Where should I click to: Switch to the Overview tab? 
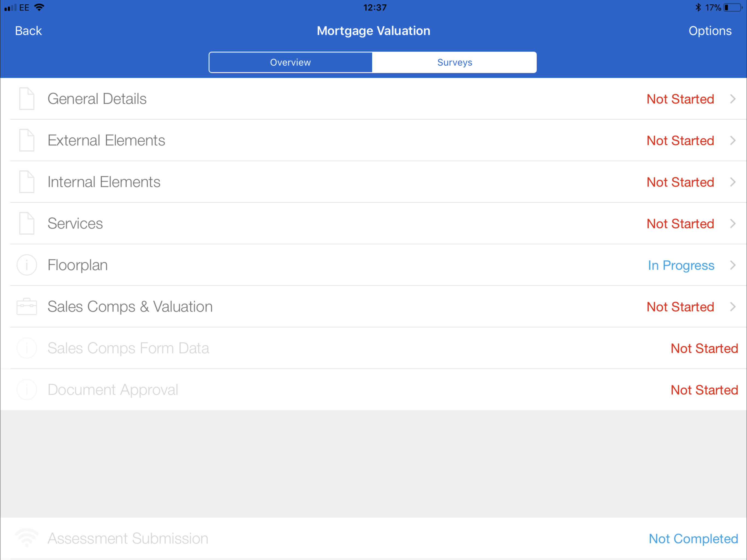pyautogui.click(x=290, y=62)
